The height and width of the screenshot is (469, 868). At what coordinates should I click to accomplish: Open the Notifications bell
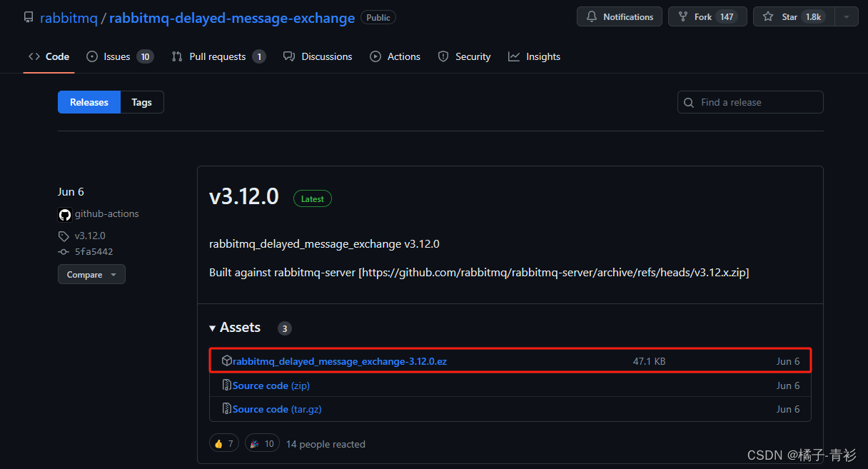tap(593, 16)
